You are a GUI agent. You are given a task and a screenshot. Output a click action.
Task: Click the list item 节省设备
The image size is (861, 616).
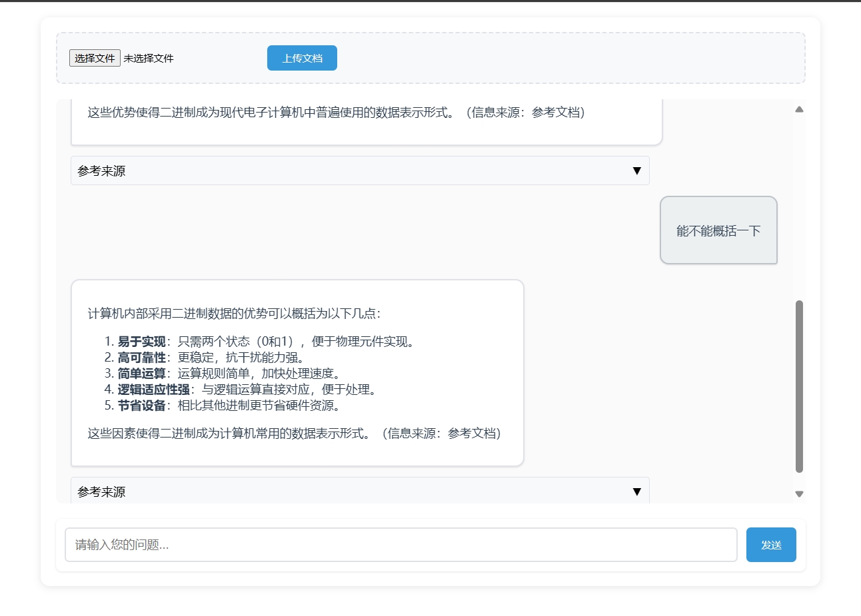pos(231,406)
